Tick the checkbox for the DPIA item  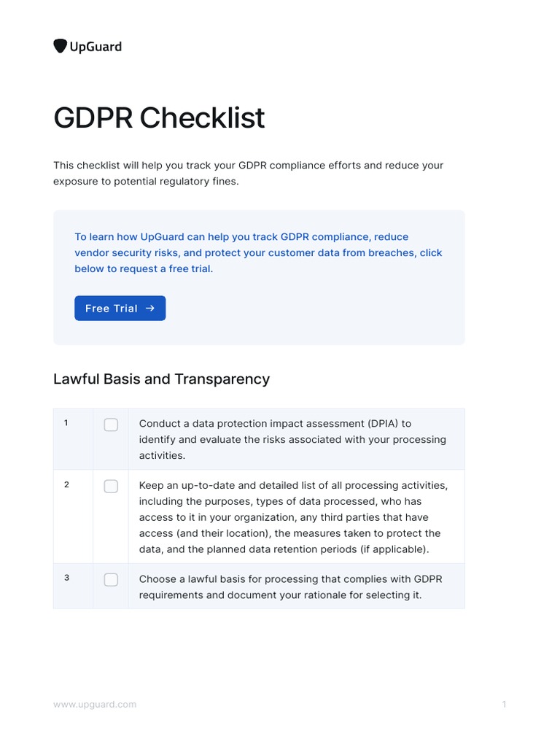click(x=111, y=425)
